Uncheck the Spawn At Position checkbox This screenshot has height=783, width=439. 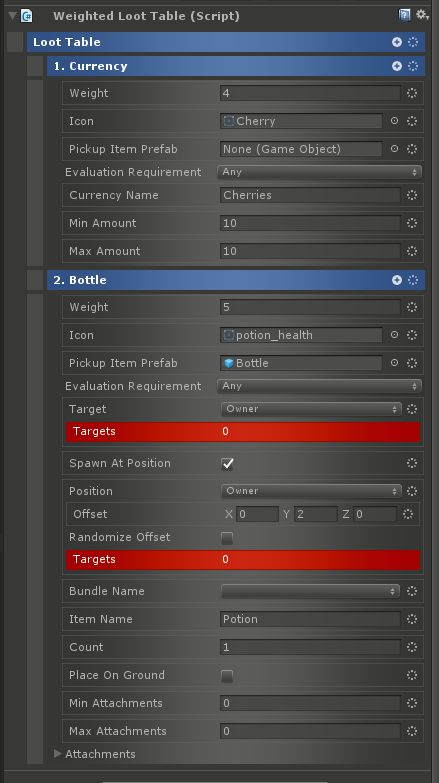click(x=227, y=464)
